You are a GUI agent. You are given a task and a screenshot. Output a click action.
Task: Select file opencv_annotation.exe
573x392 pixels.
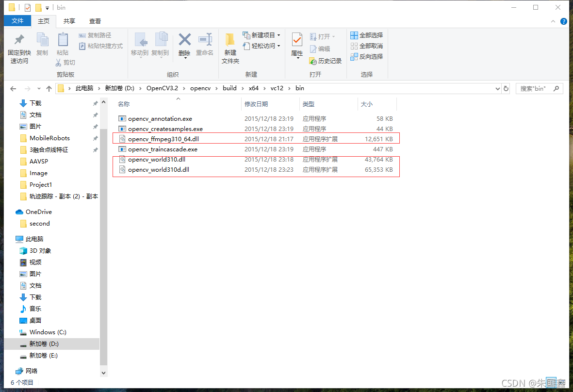(x=160, y=119)
